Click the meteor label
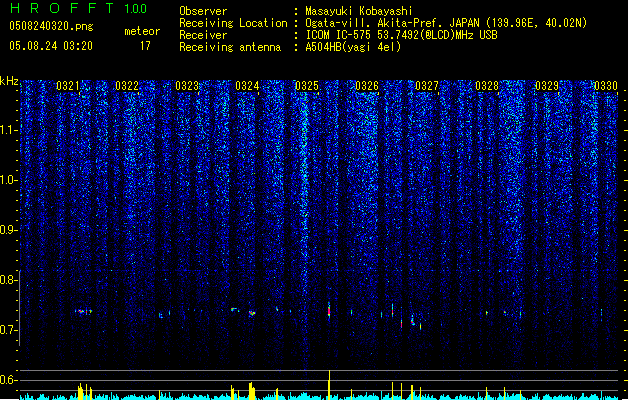 tap(142, 31)
